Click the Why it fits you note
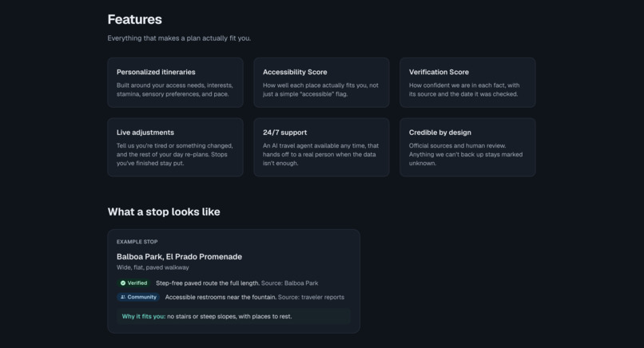This screenshot has height=348, width=644. click(x=233, y=316)
